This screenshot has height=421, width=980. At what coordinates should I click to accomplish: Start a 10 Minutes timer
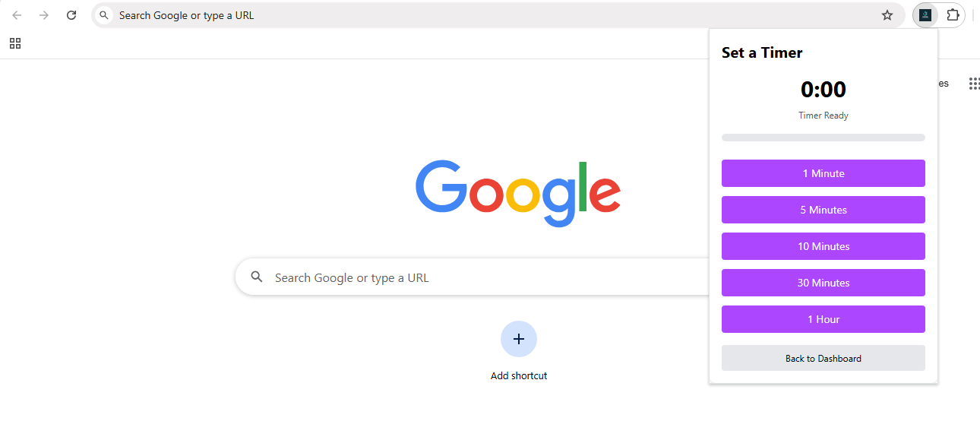(824, 246)
